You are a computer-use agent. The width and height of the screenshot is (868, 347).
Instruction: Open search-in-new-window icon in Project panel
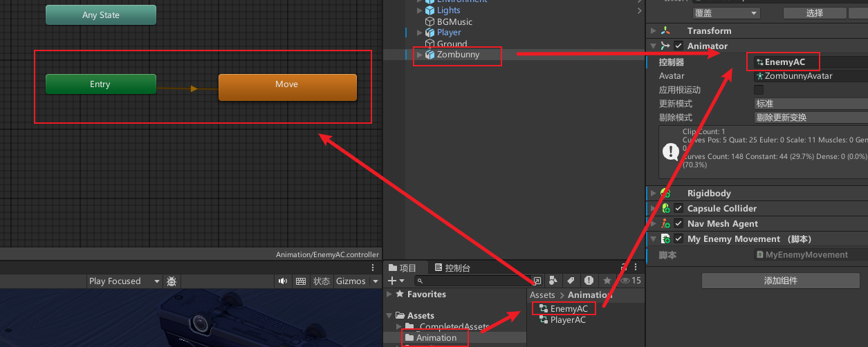[537, 281]
